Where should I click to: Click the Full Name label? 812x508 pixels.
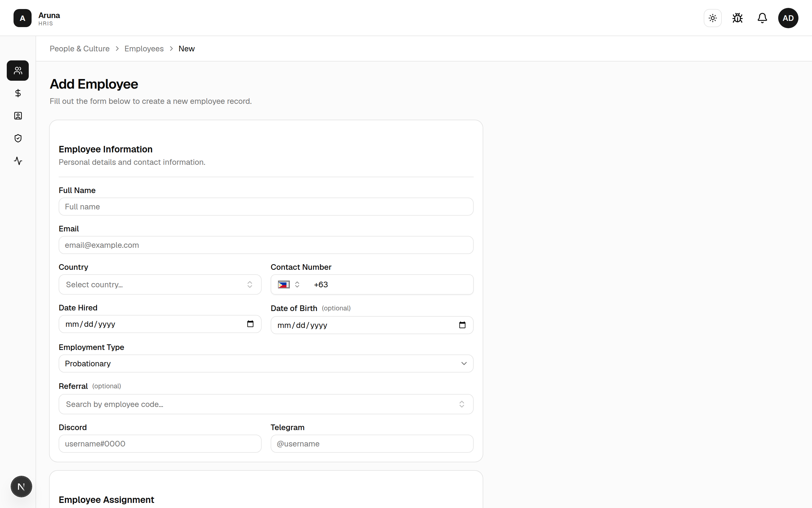[77, 190]
